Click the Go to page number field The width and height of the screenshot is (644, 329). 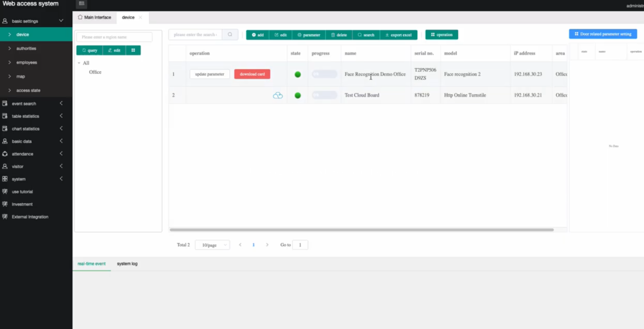[300, 244]
